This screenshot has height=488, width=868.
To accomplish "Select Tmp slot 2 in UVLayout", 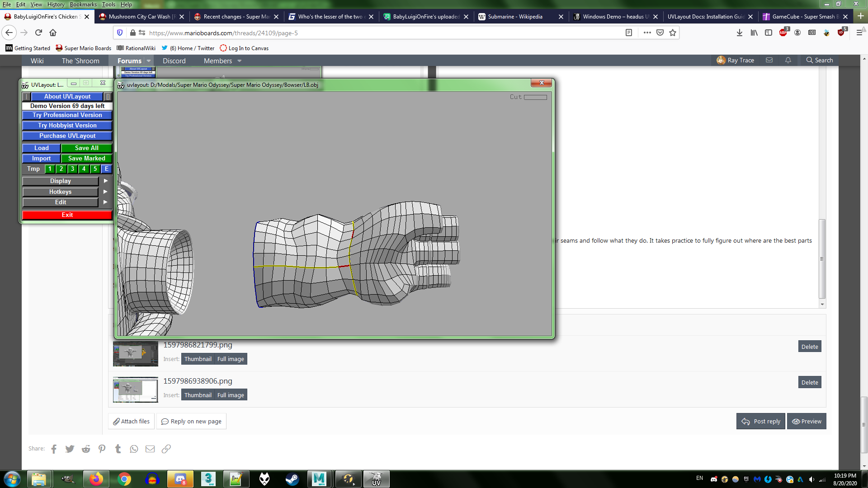I will [61, 169].
